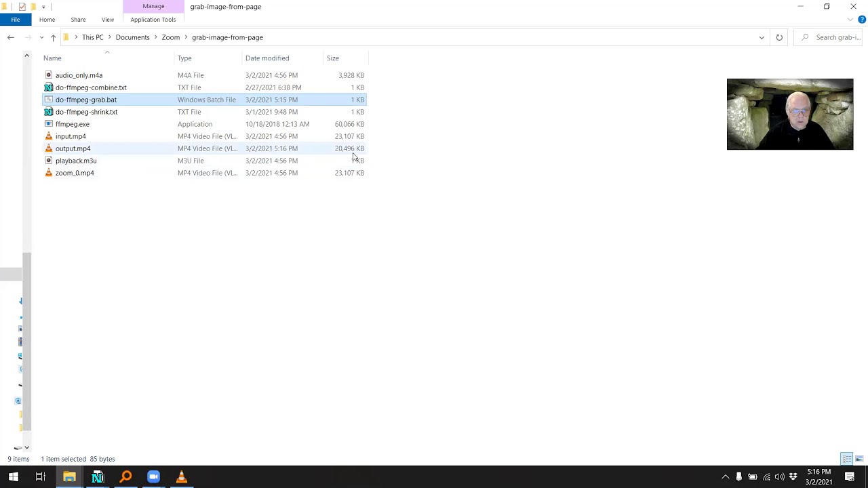Sort files by Date modified column
The height and width of the screenshot is (488, 868).
point(267,58)
